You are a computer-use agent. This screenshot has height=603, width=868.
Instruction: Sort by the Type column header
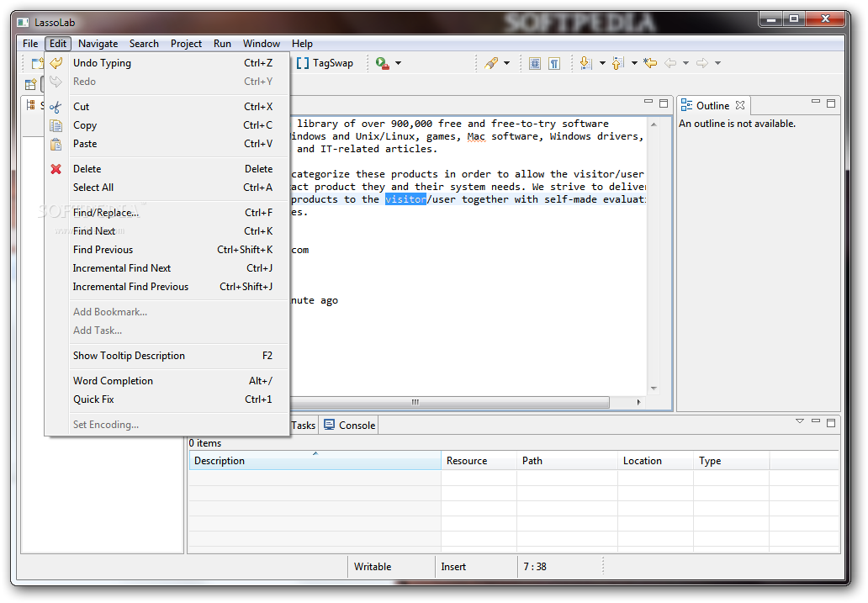coord(731,461)
